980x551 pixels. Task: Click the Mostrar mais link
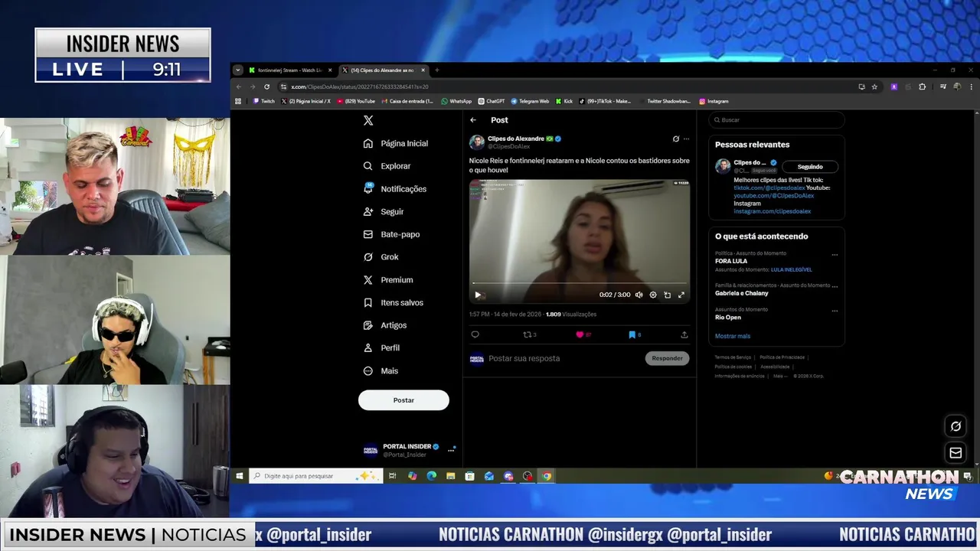[733, 336]
